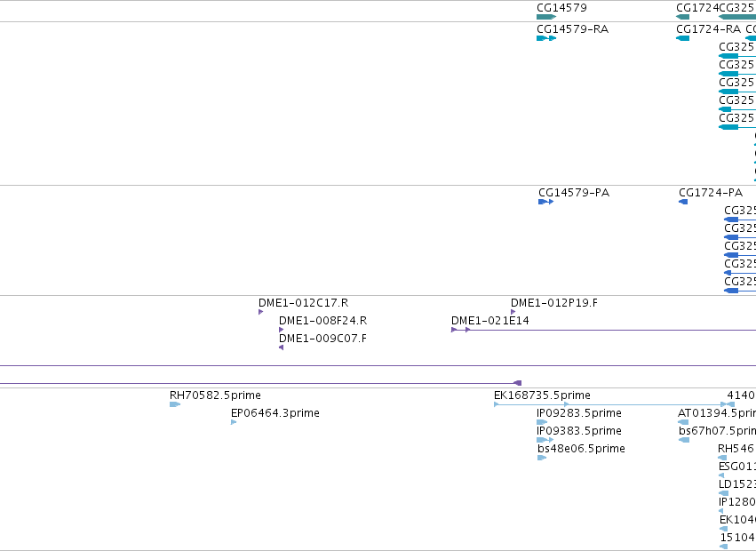Click the RH70582.5prime light-blue EST glyph
Image resolution: width=756 pixels, height=551 pixels.
[175, 404]
